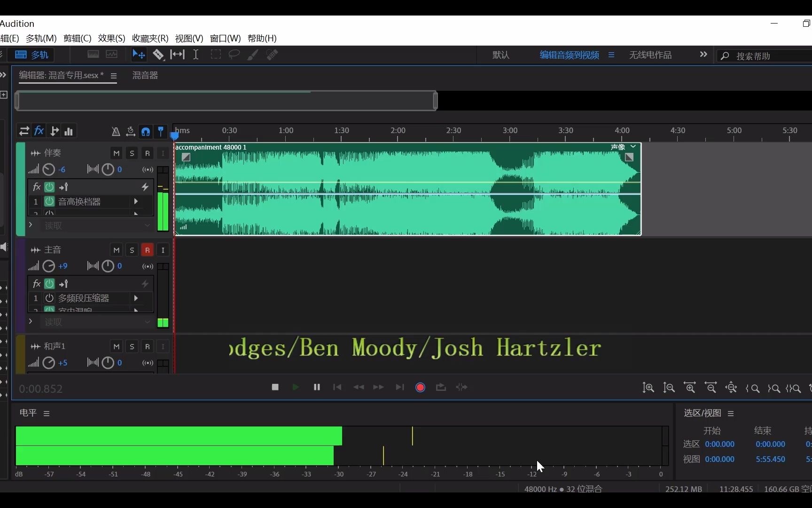
Task: Open 电平 panel menu
Action: pyautogui.click(x=47, y=413)
